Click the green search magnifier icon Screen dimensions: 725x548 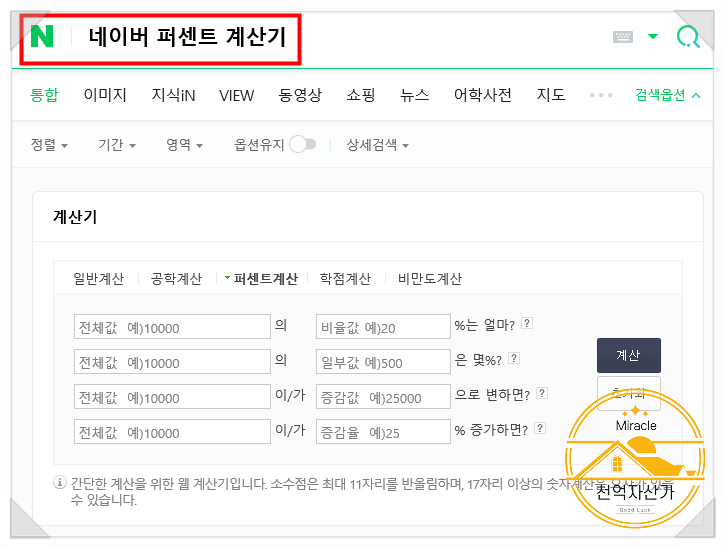688,36
